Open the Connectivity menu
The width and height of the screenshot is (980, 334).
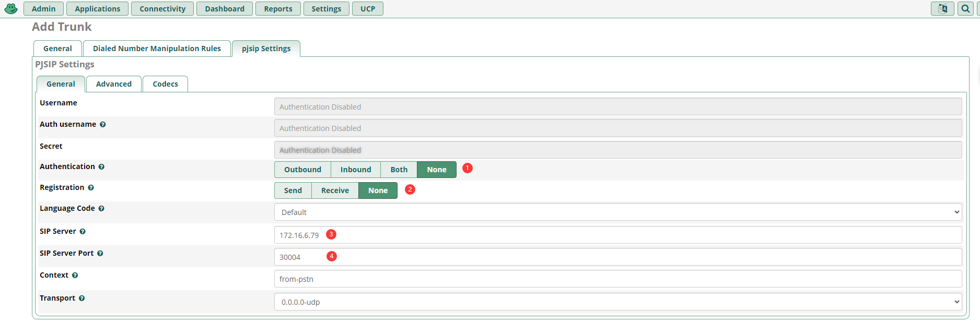[x=162, y=9]
